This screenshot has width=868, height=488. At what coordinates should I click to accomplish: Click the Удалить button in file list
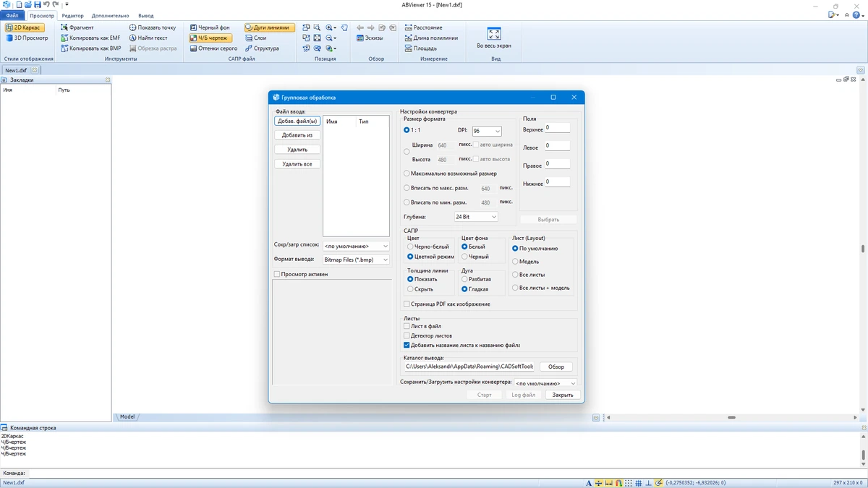pyautogui.click(x=297, y=150)
